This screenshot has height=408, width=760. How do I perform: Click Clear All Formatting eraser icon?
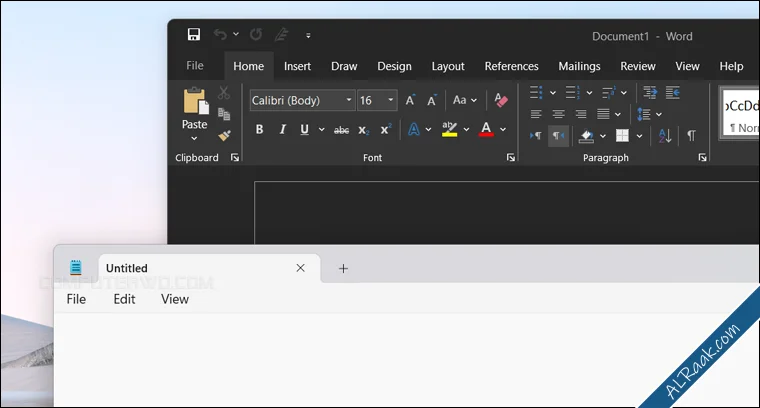501,100
